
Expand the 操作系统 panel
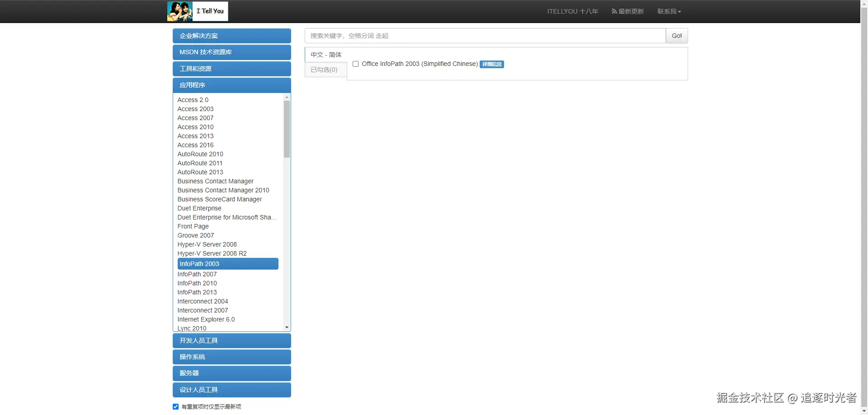(232, 357)
